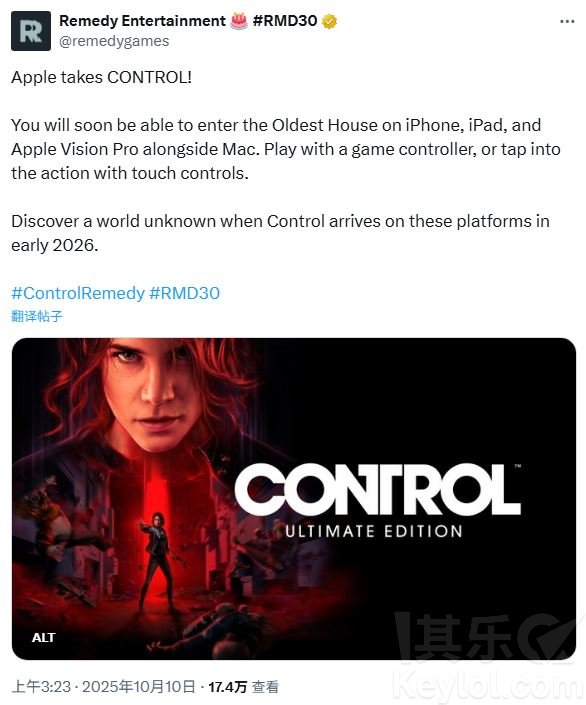Screen dimensions: 586x705
Task: Open the 上午3:23 timestamp link
Action: 41,687
